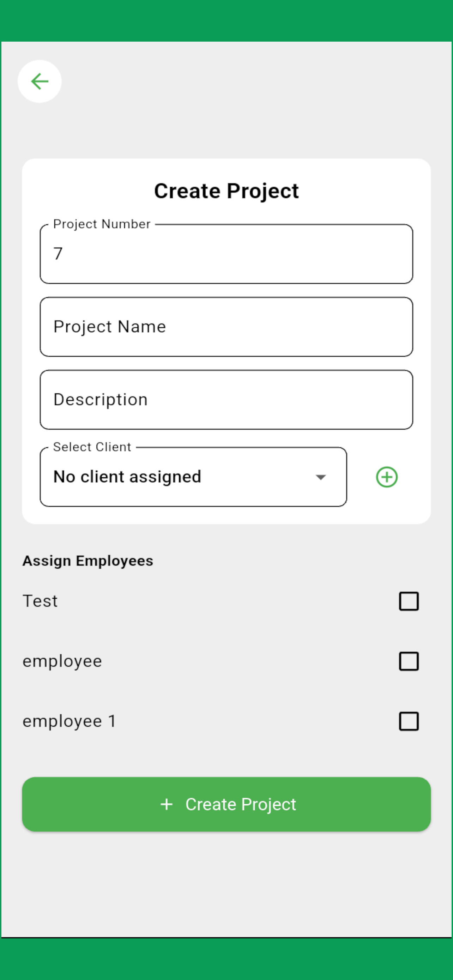This screenshot has height=980, width=453.
Task: Click the 'Test' employee name
Action: [x=40, y=601]
